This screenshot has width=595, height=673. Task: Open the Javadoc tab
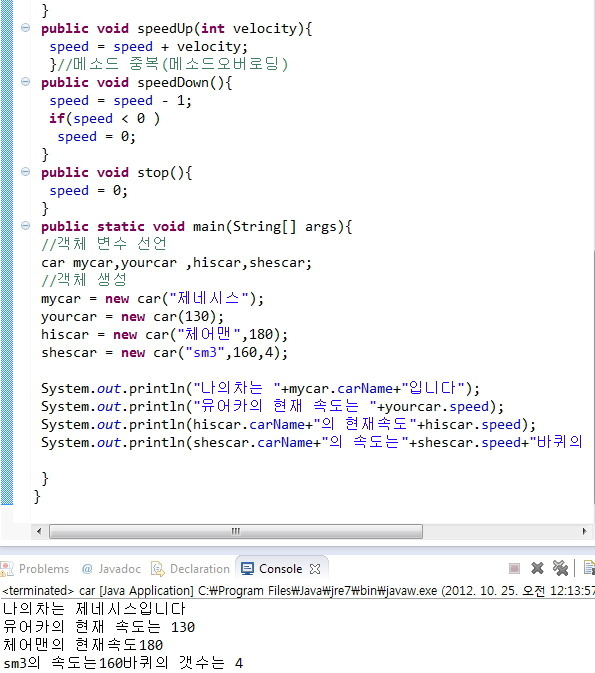tap(111, 569)
